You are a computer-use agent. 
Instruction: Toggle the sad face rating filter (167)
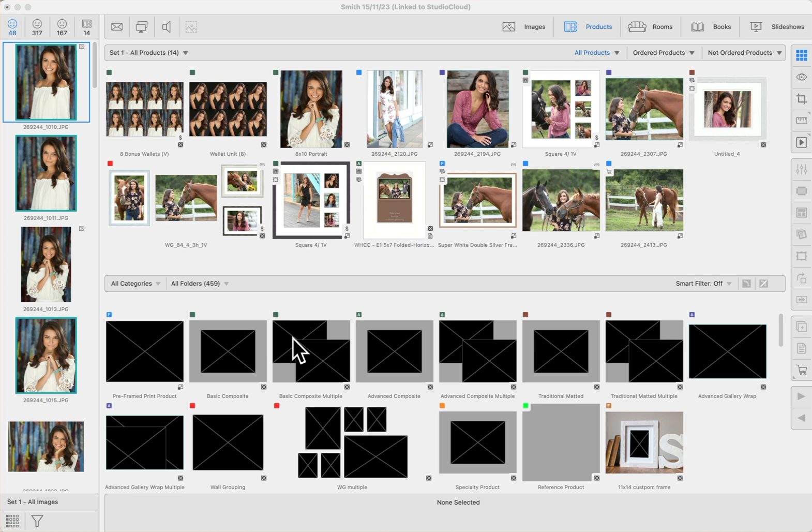click(62, 27)
